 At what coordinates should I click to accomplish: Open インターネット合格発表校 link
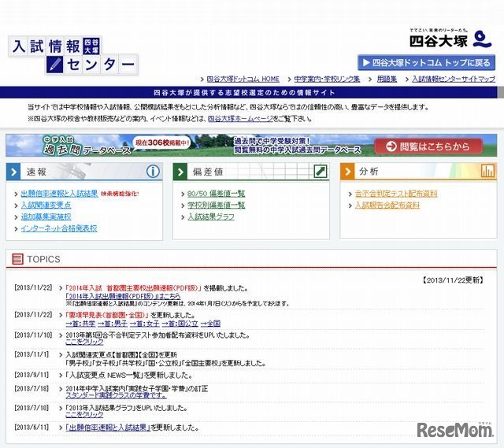[59, 228]
